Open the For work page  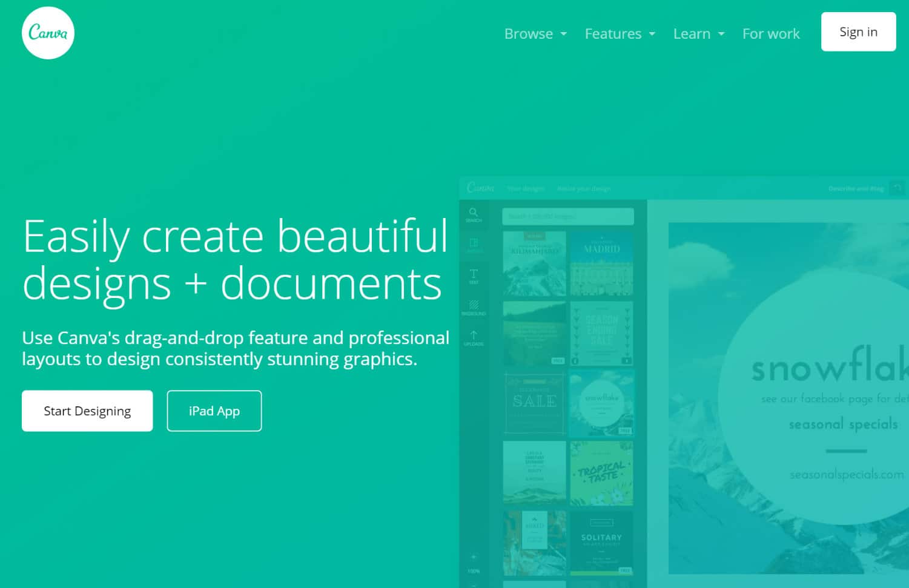coord(771,34)
